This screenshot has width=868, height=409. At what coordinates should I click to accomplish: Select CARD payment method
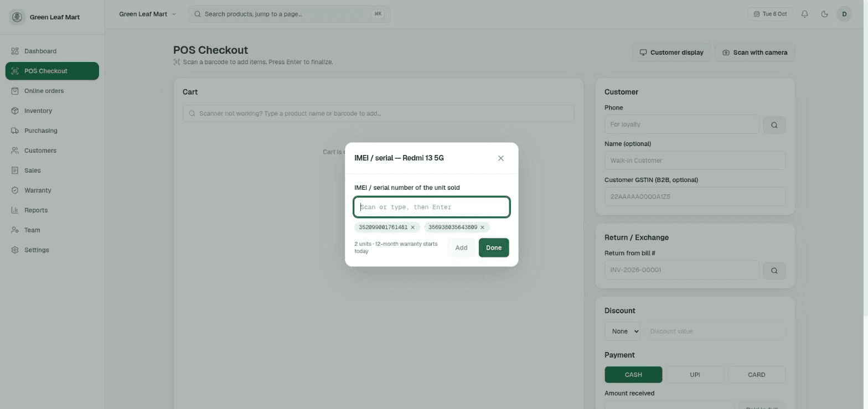pyautogui.click(x=756, y=375)
